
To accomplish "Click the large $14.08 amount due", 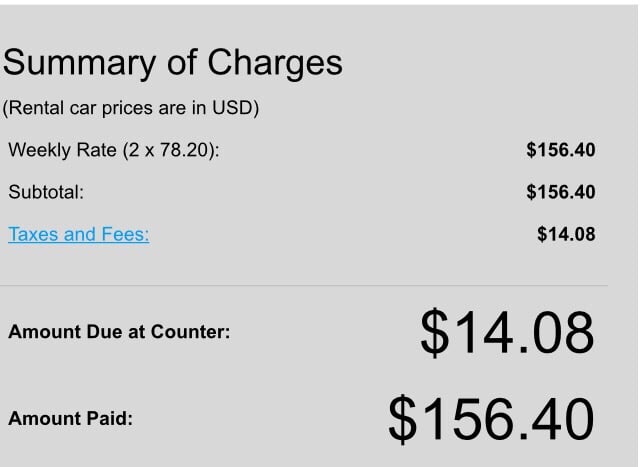I will click(x=507, y=333).
